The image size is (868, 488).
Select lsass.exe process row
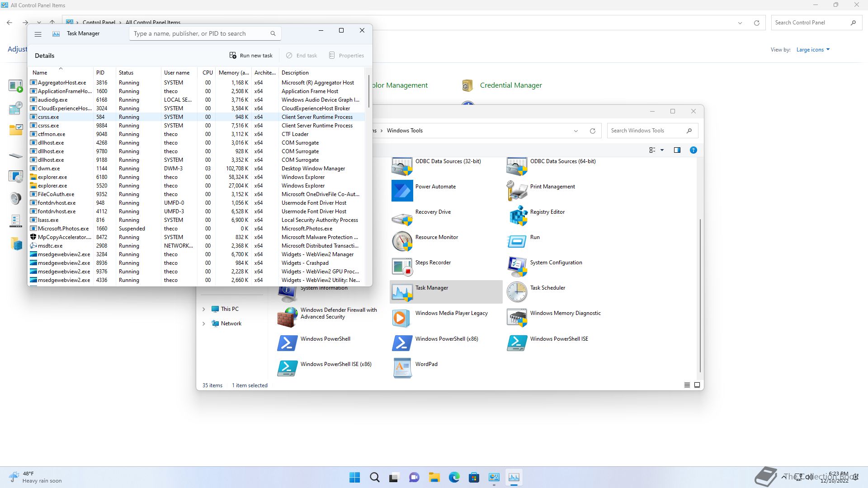click(197, 220)
